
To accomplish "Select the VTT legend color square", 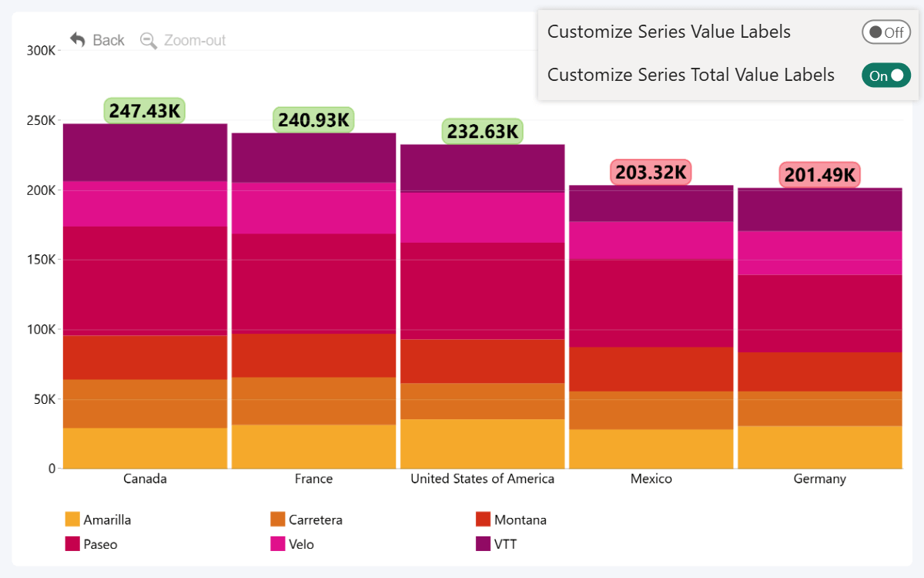I will pyautogui.click(x=484, y=544).
